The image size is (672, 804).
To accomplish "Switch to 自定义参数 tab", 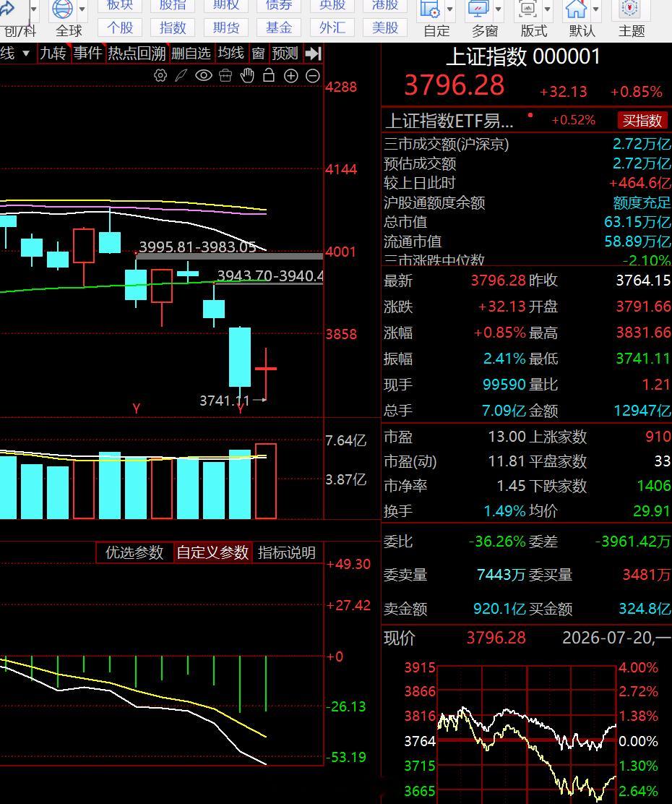I will coord(212,552).
